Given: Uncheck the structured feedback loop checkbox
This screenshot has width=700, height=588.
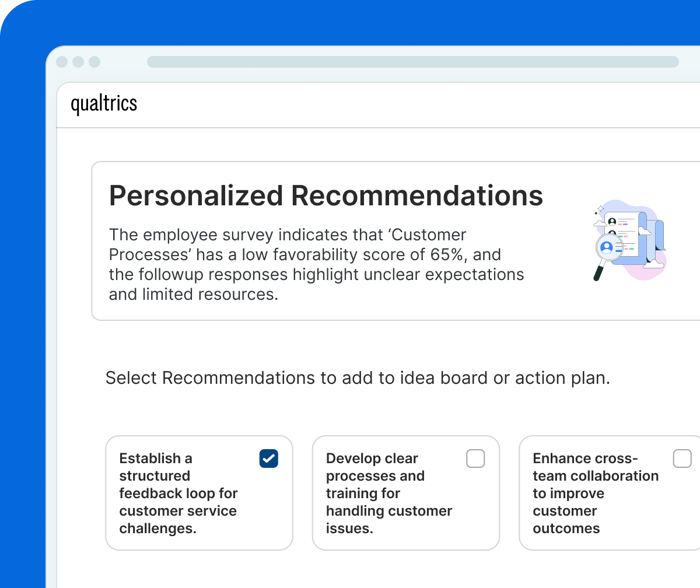Looking at the screenshot, I should [x=269, y=459].
